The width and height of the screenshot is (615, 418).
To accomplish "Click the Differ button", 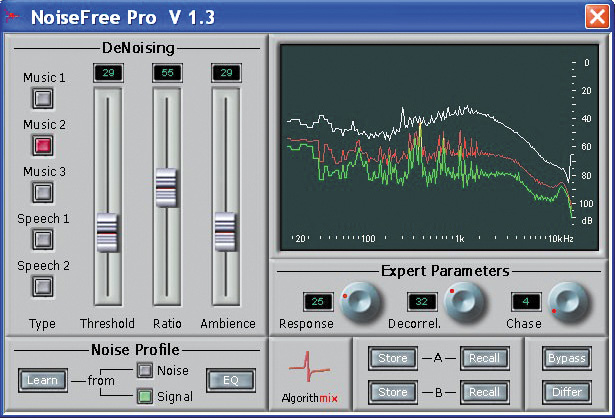I will coord(567,391).
